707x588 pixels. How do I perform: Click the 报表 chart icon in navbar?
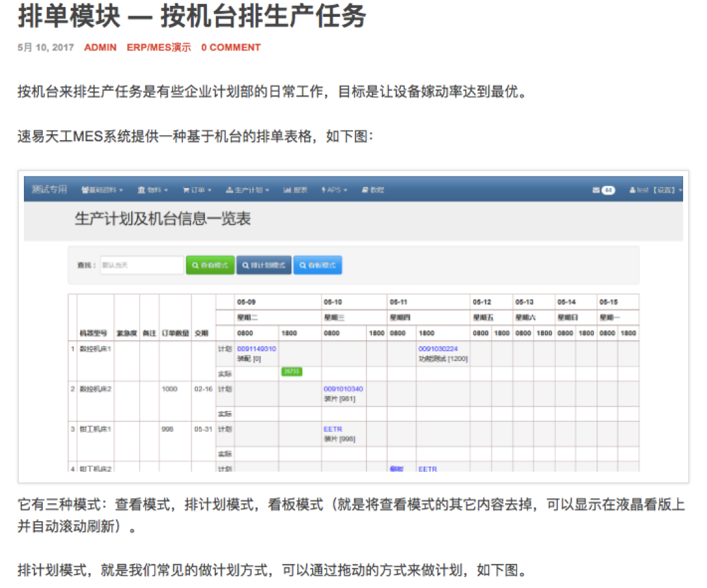287,190
